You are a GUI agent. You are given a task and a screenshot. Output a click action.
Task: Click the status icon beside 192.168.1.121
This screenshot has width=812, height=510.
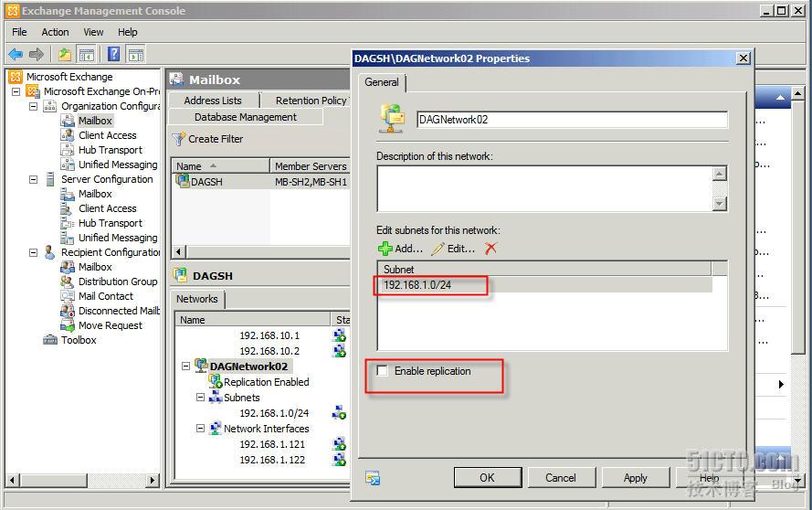[x=340, y=444]
